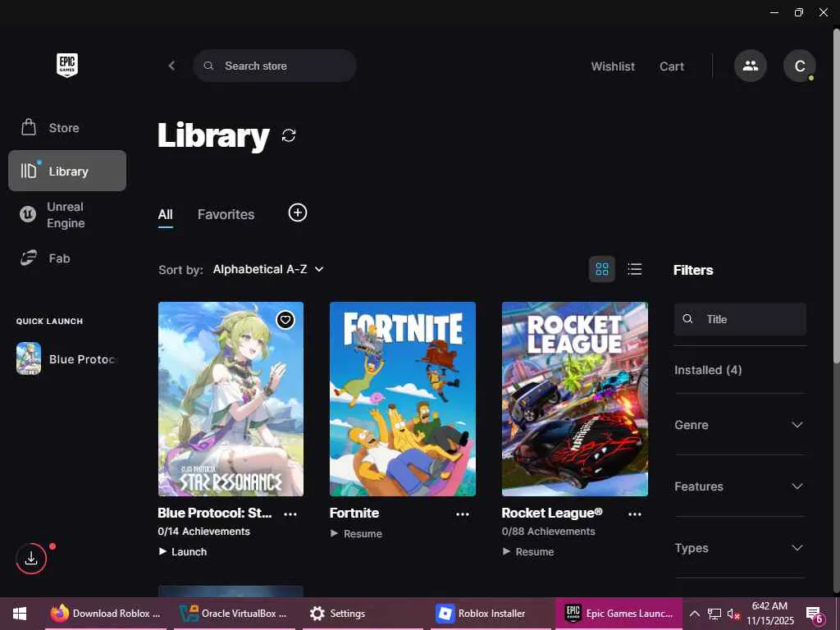Click the Title filter field

(740, 319)
